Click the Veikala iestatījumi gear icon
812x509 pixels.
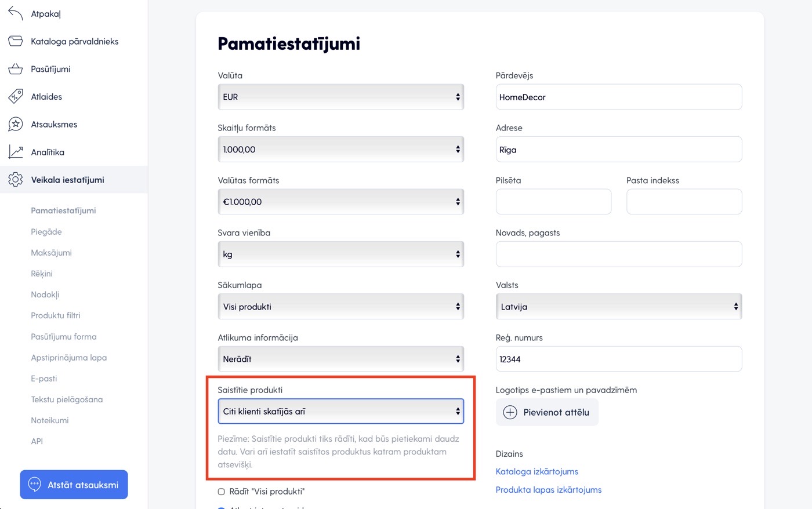click(x=16, y=180)
